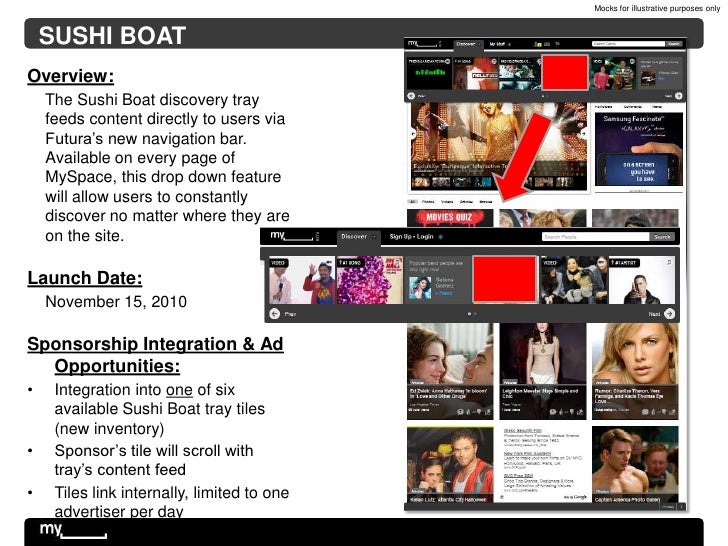
Task: Open the Leighton Meester article card
Action: [543, 371]
